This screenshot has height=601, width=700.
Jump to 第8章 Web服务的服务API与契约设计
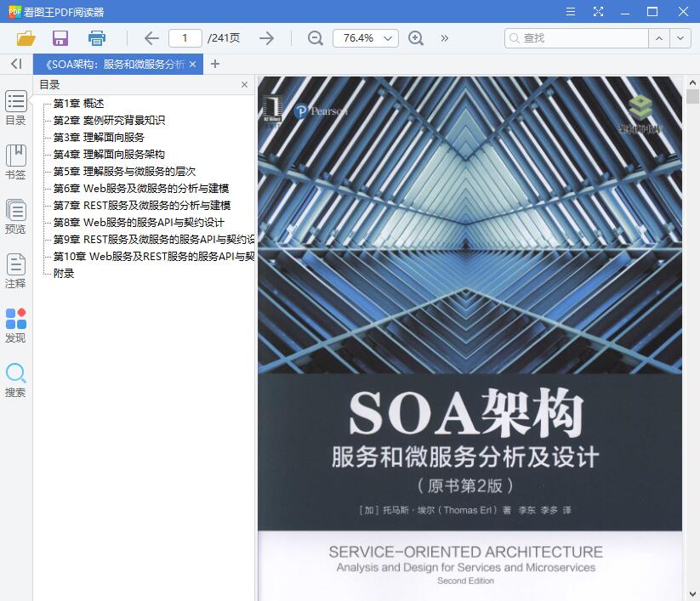pyautogui.click(x=139, y=222)
